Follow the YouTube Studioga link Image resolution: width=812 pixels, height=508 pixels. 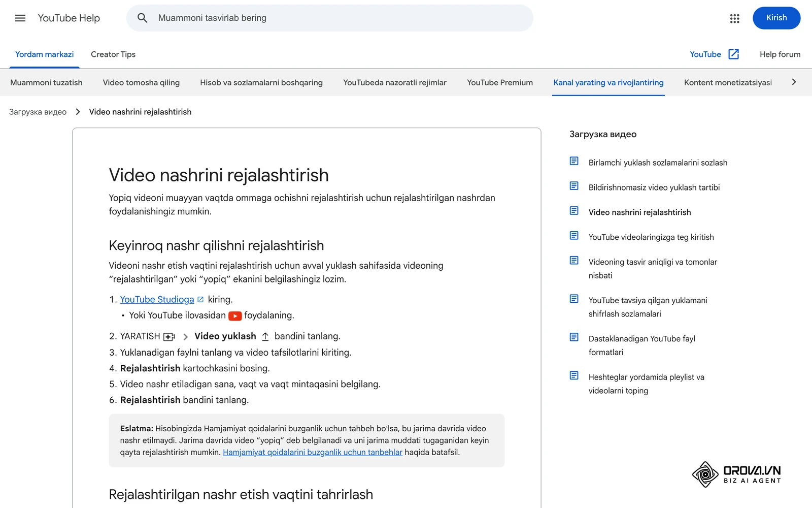click(157, 300)
